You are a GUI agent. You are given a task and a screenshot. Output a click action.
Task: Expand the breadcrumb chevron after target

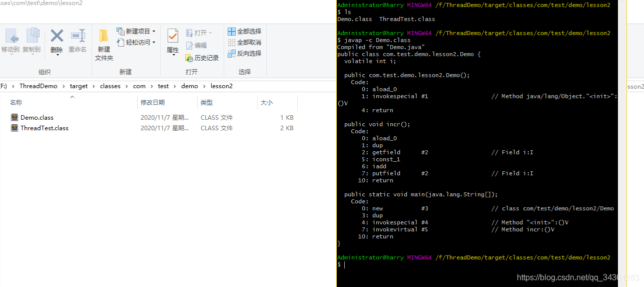pos(94,86)
